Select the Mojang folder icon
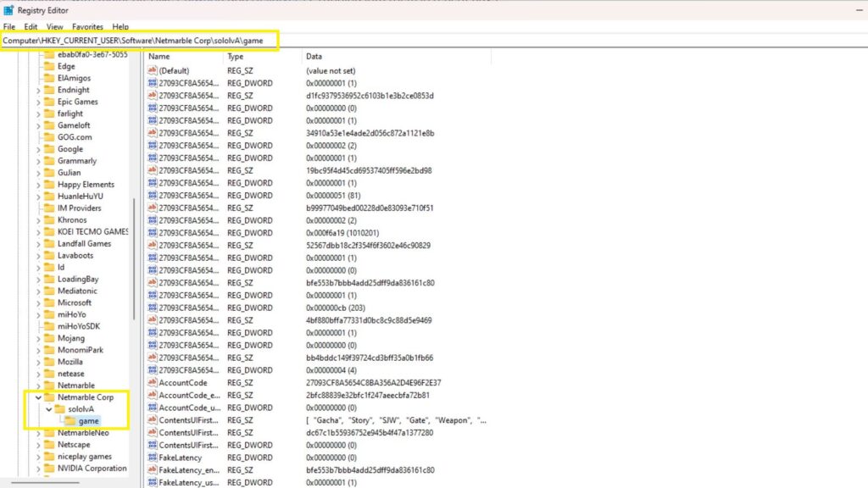 pos(49,338)
